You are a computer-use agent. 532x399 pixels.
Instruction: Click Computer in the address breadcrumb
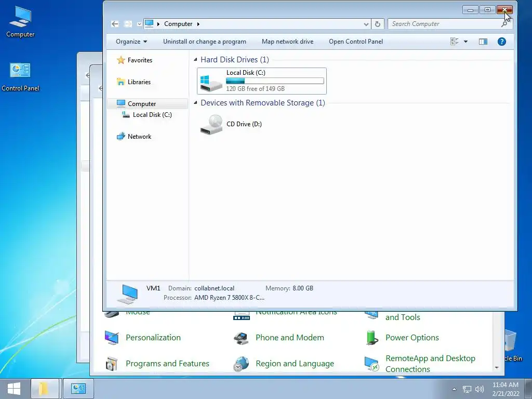pos(178,24)
